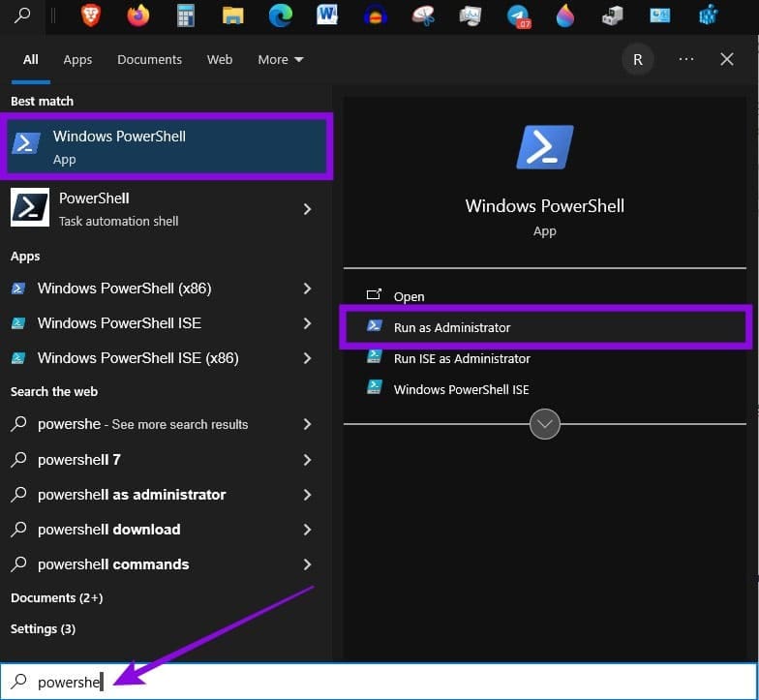The image size is (759, 700).
Task: Expand the 'powershell 7' arrow
Action: coord(307,460)
